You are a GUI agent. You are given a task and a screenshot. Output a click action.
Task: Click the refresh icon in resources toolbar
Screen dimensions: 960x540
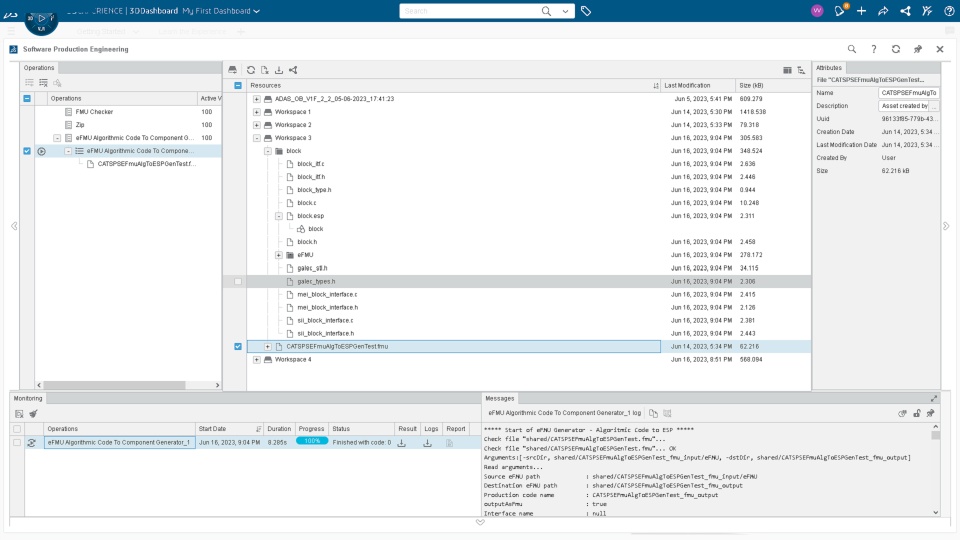click(x=251, y=70)
